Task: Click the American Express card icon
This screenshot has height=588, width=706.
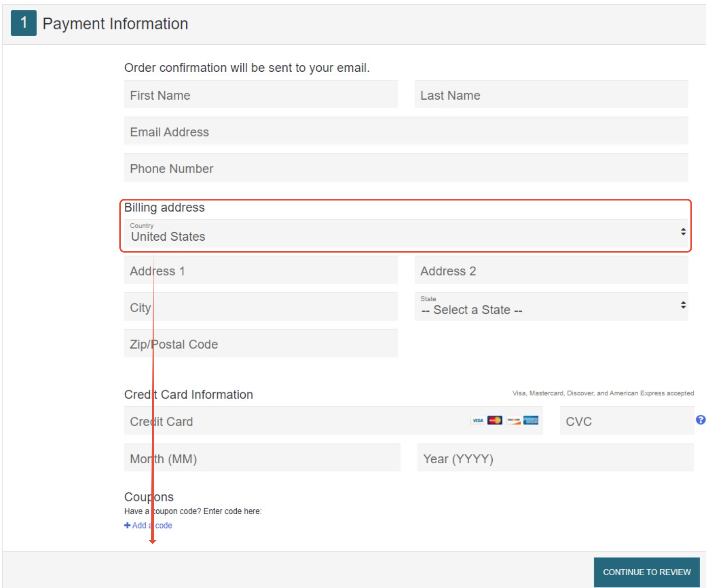Action: coord(531,420)
